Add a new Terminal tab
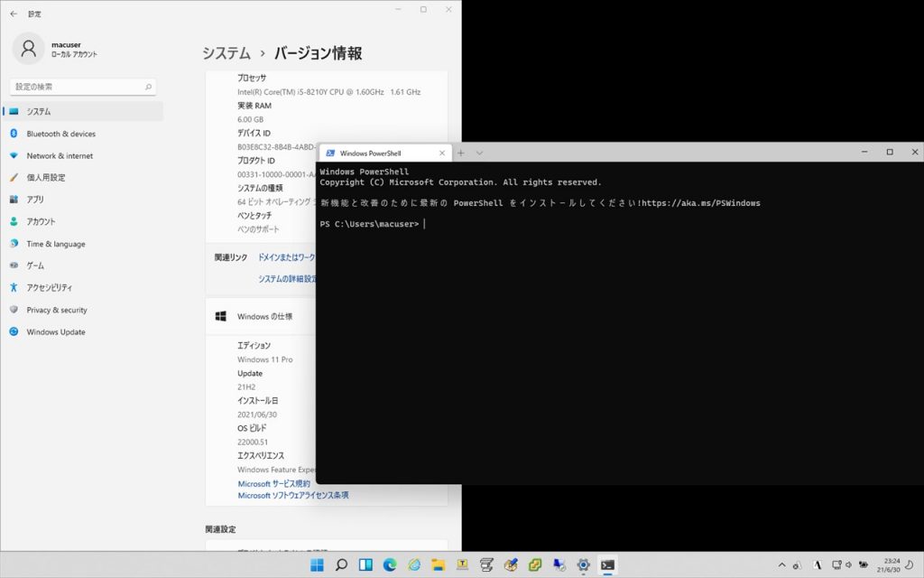 point(461,154)
